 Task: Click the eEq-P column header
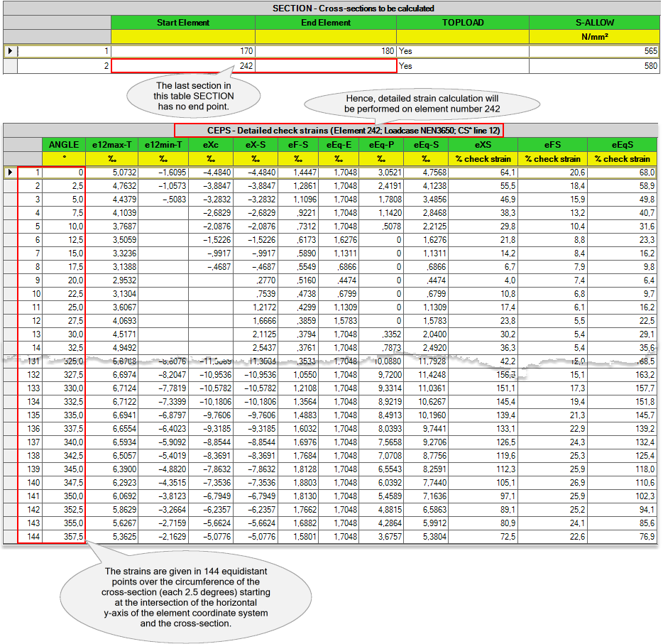pyautogui.click(x=380, y=145)
